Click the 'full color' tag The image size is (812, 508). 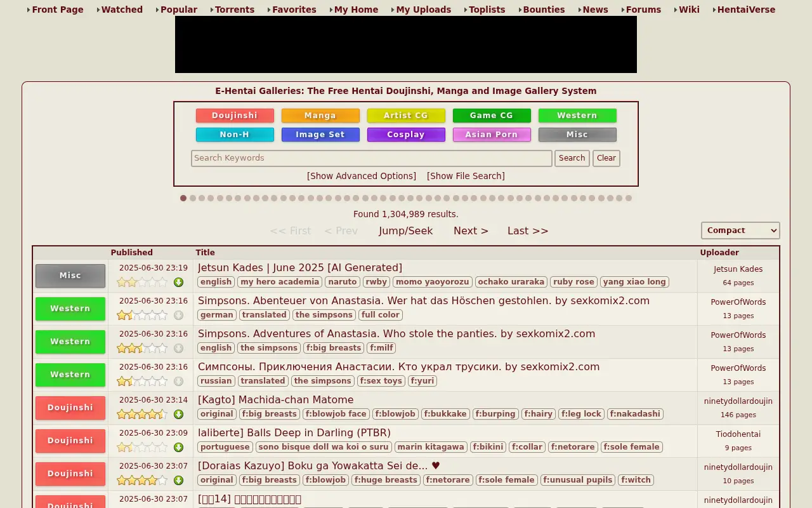(x=381, y=315)
